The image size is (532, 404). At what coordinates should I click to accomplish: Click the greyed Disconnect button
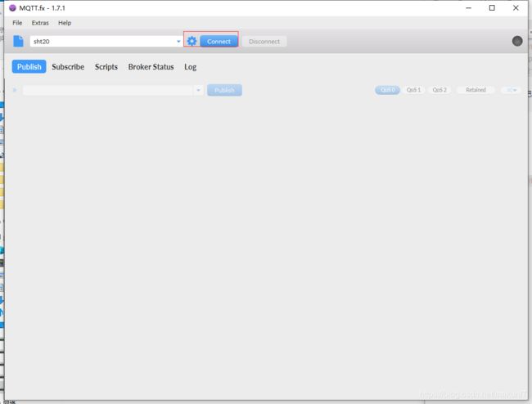pyautogui.click(x=264, y=42)
